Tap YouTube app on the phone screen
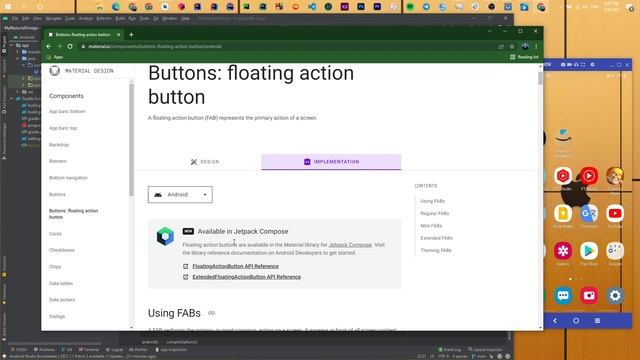This screenshot has width=640, height=360. pyautogui.click(x=615, y=213)
